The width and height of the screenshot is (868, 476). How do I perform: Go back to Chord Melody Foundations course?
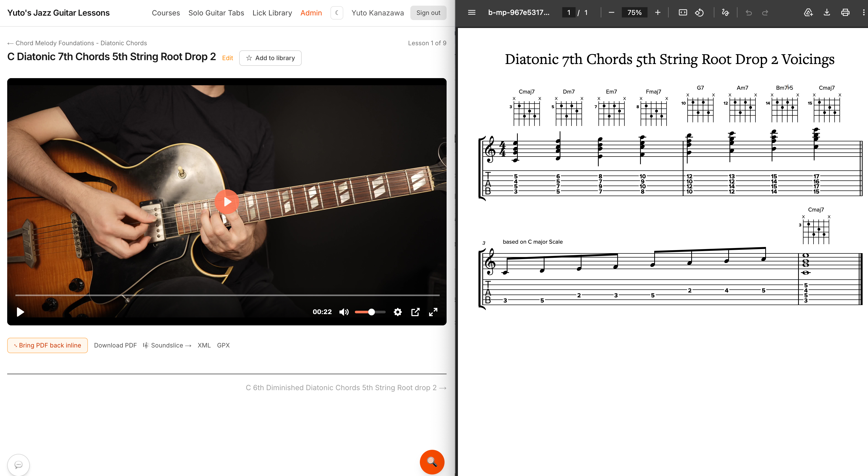(77, 43)
